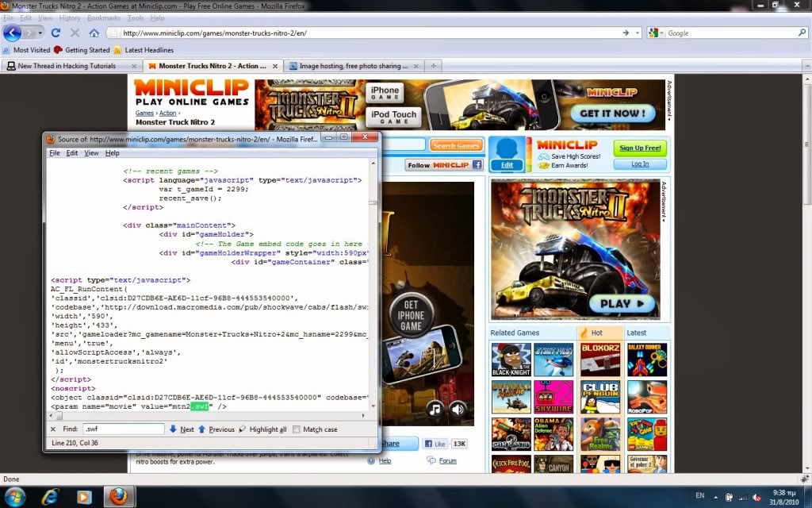Switch to New Thread in Hacking Tutorials tab
Image resolution: width=812 pixels, height=508 pixels.
67,66
